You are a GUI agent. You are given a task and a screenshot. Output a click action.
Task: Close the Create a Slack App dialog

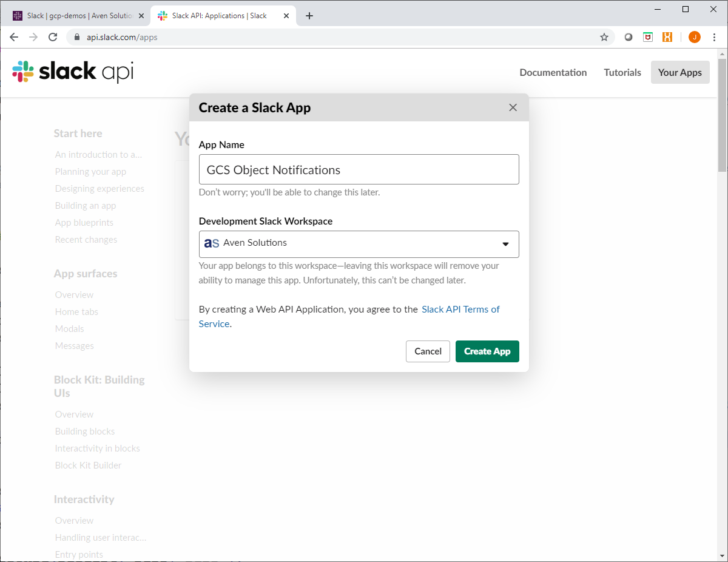(513, 107)
